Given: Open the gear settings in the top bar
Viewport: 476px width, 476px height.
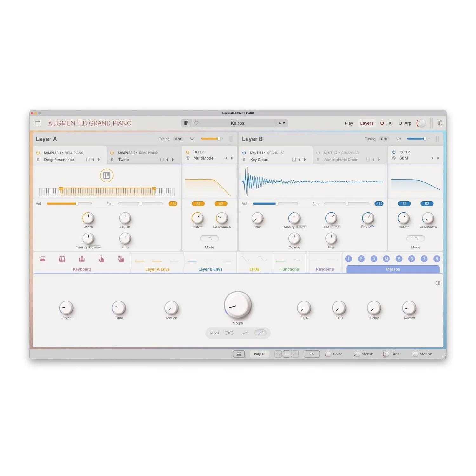Looking at the screenshot, I should click(x=440, y=123).
